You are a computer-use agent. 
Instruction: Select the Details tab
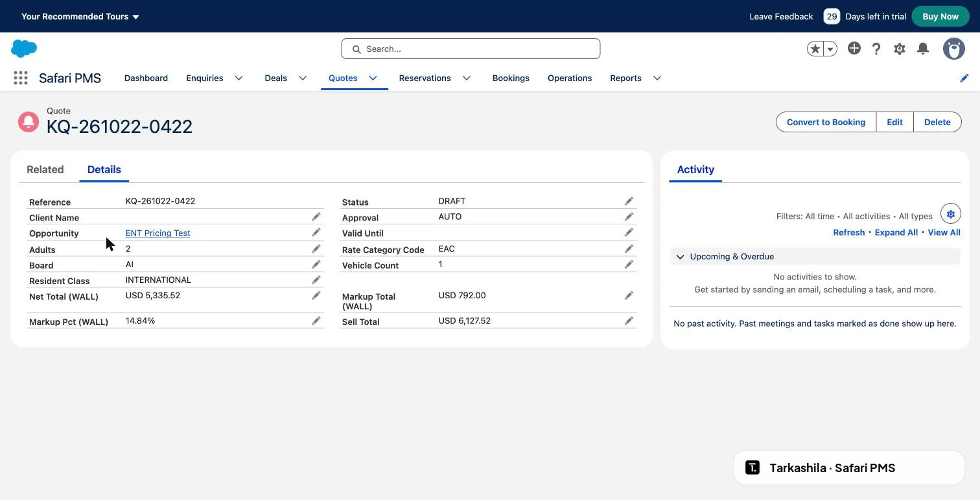[x=104, y=169]
